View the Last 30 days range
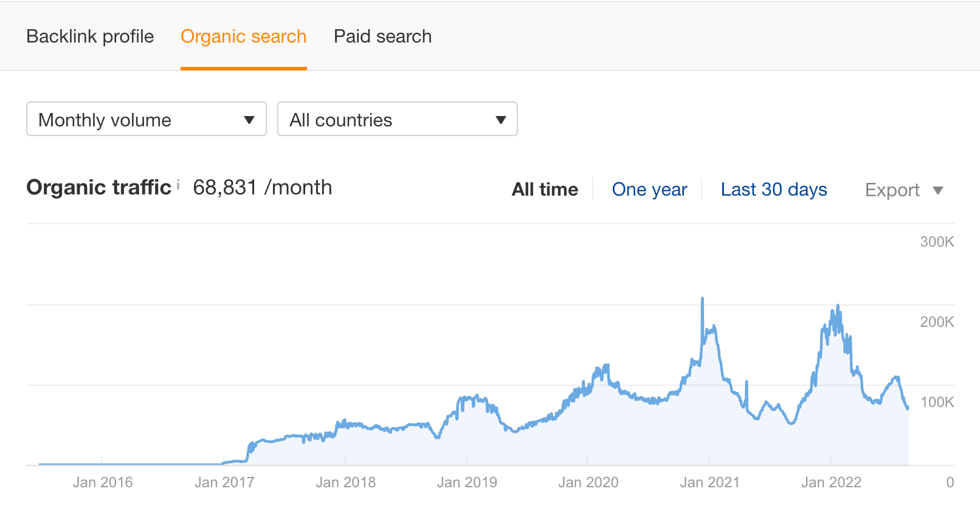The width and height of the screenshot is (980, 514). coord(773,190)
